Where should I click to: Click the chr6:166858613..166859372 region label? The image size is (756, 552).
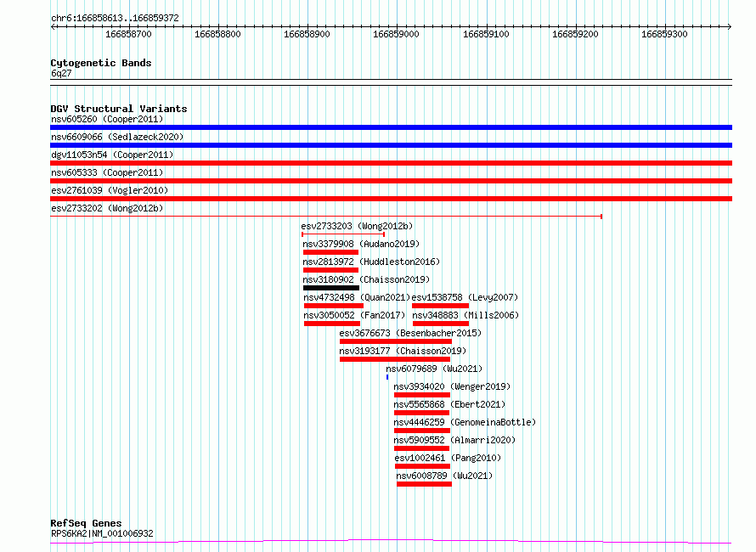tap(115, 19)
